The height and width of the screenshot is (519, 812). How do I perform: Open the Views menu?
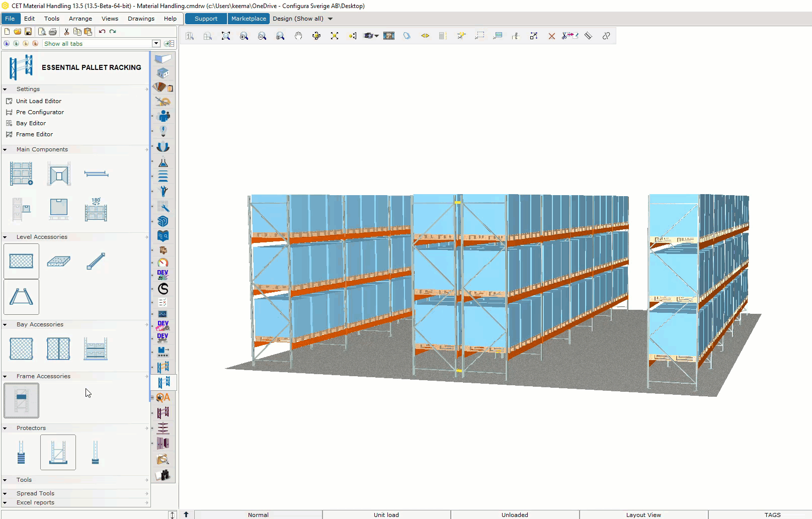point(110,19)
